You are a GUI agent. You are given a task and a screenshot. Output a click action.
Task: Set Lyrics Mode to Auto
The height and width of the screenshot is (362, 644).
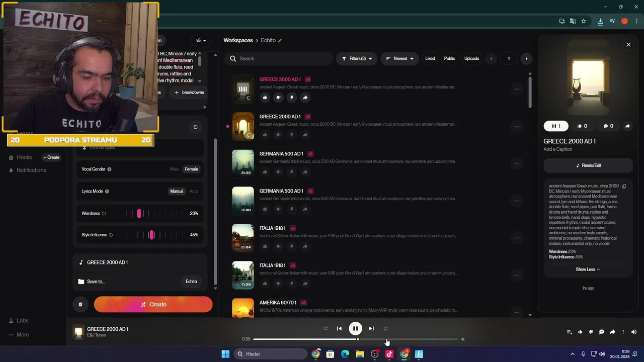click(x=194, y=192)
